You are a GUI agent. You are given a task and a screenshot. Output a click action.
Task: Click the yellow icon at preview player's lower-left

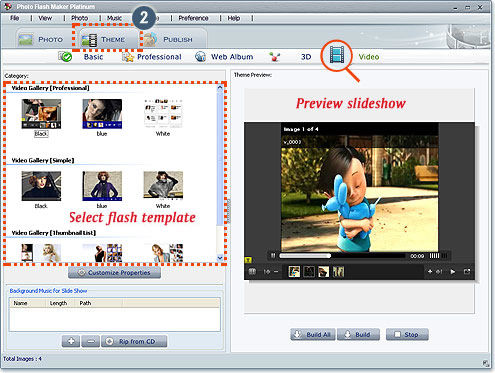tap(248, 260)
